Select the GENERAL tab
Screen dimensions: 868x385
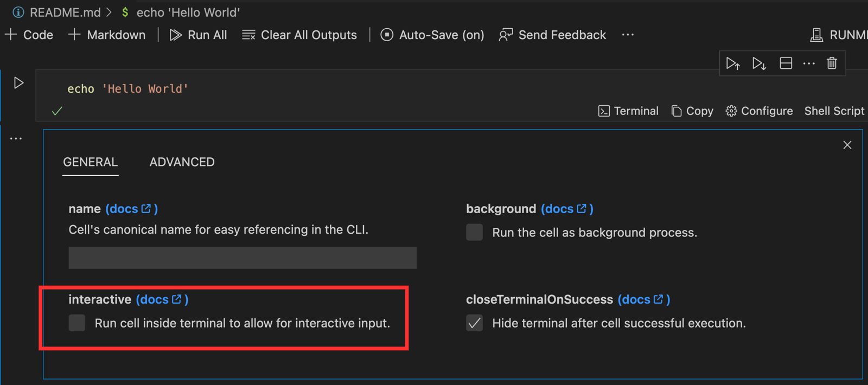90,162
